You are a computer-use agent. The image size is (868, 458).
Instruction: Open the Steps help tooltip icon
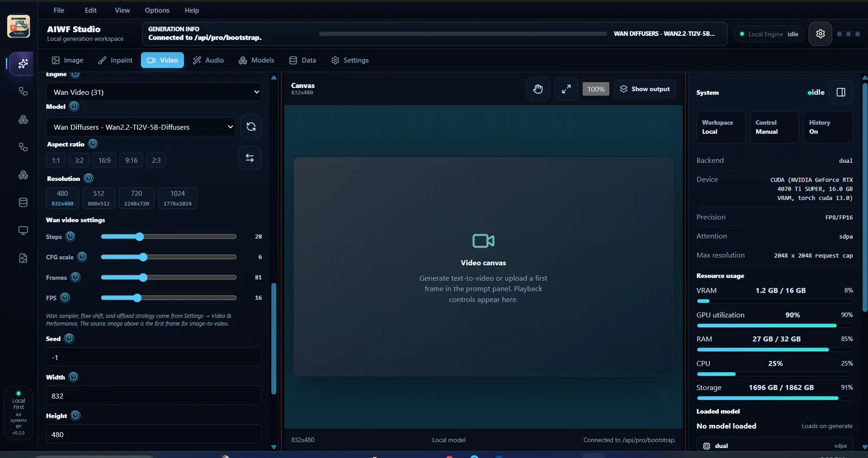[x=71, y=237]
